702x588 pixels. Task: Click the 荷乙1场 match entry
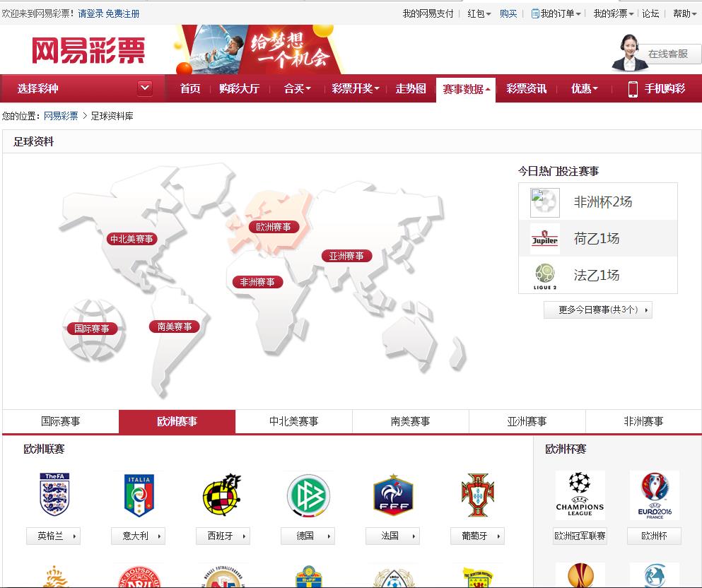point(598,238)
